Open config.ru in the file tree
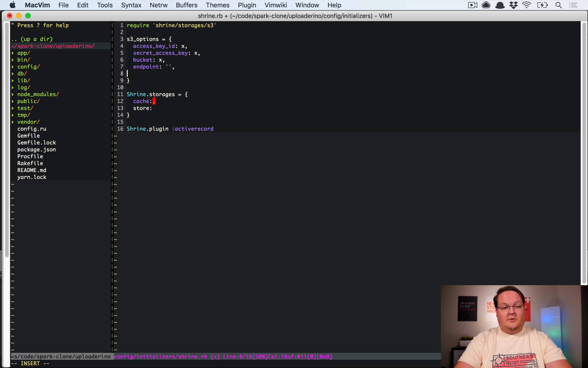588x368 pixels. click(32, 129)
